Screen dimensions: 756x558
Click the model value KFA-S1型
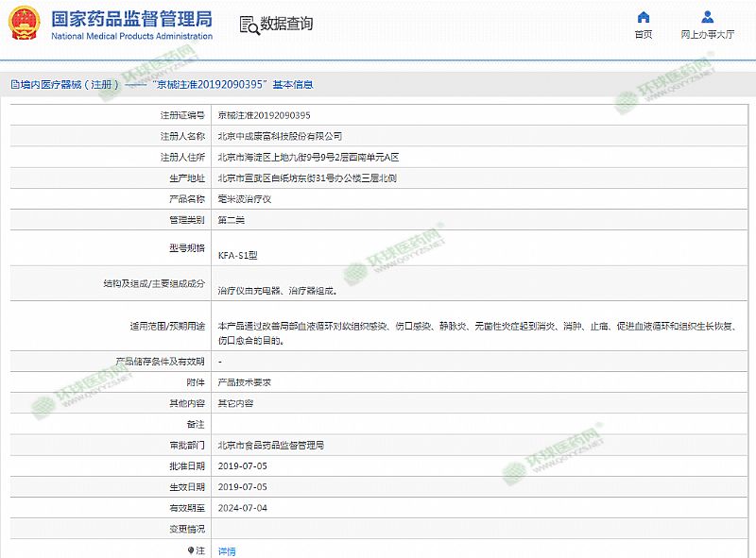click(236, 255)
